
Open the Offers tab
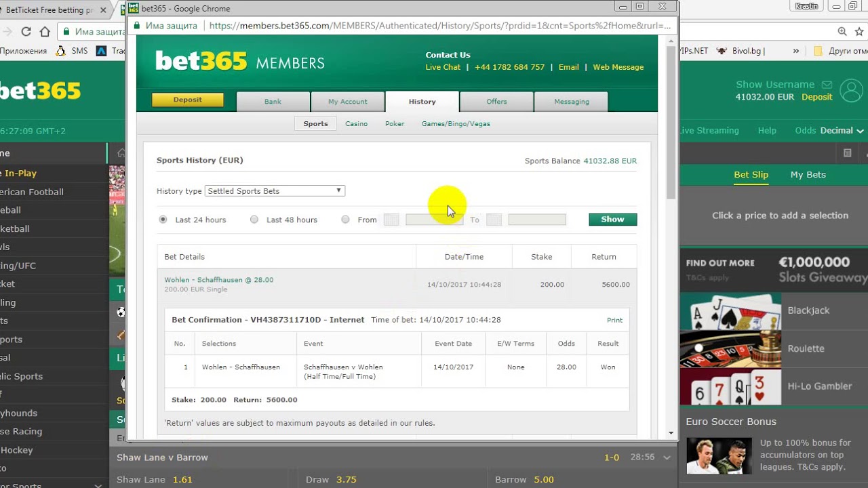coord(496,102)
